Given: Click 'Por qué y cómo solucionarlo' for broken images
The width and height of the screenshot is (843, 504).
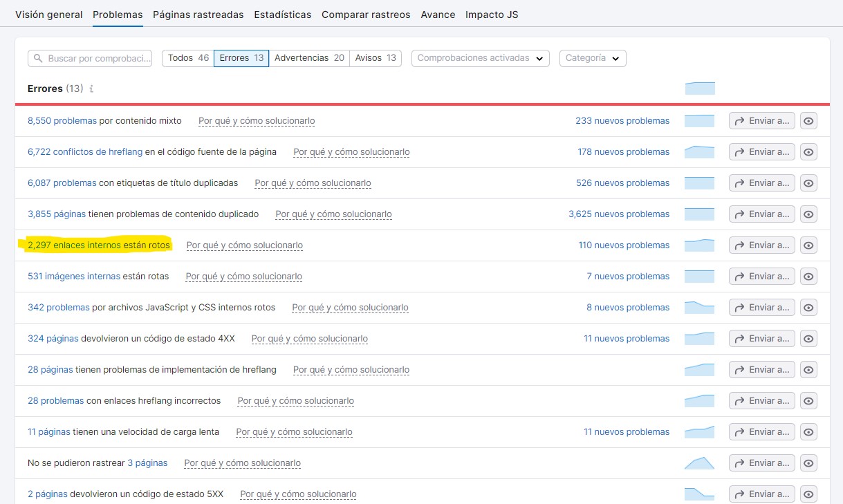Looking at the screenshot, I should point(243,276).
